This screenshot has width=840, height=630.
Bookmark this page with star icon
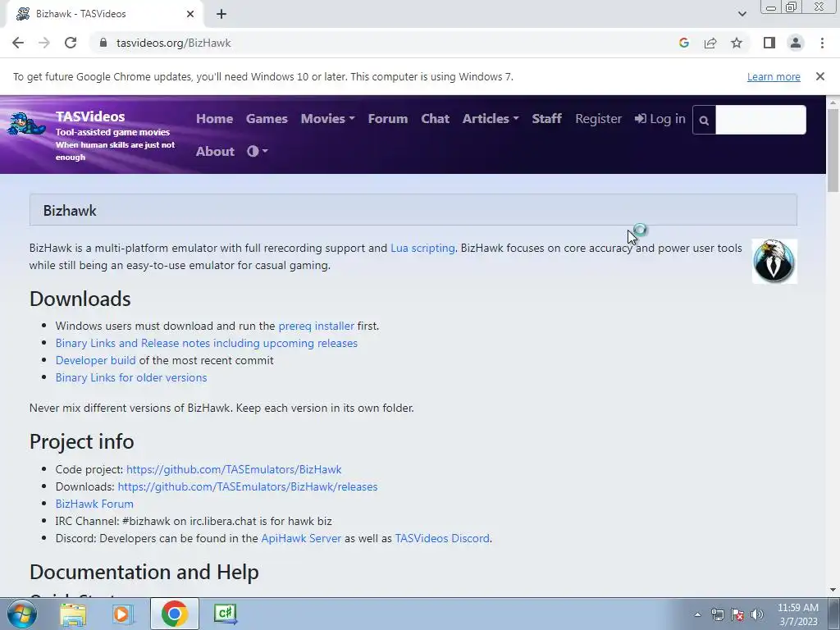click(737, 43)
